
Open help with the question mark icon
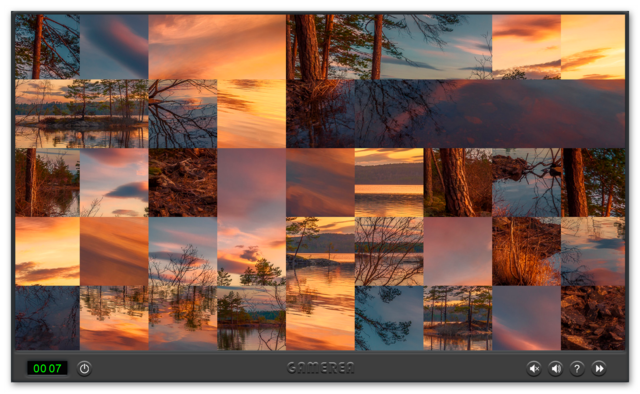coord(577,369)
